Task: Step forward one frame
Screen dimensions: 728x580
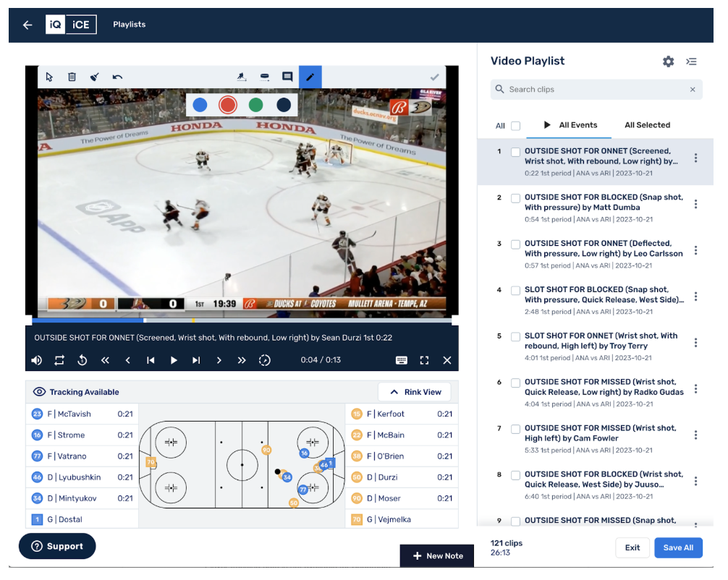Action: (219, 361)
